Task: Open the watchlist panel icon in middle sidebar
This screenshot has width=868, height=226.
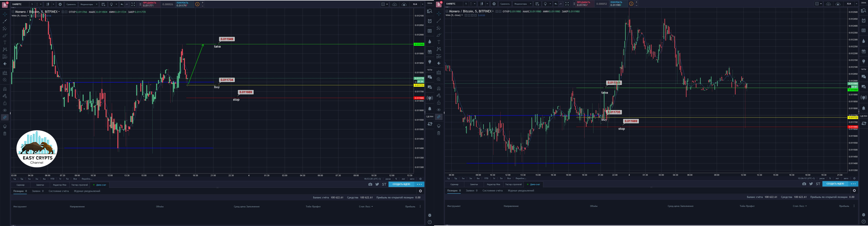Action: point(430,11)
